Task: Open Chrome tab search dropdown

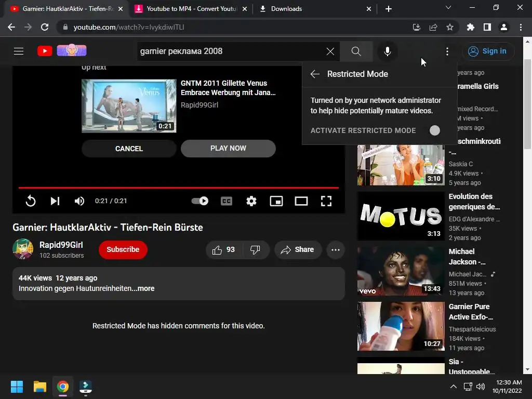Action: (x=448, y=7)
